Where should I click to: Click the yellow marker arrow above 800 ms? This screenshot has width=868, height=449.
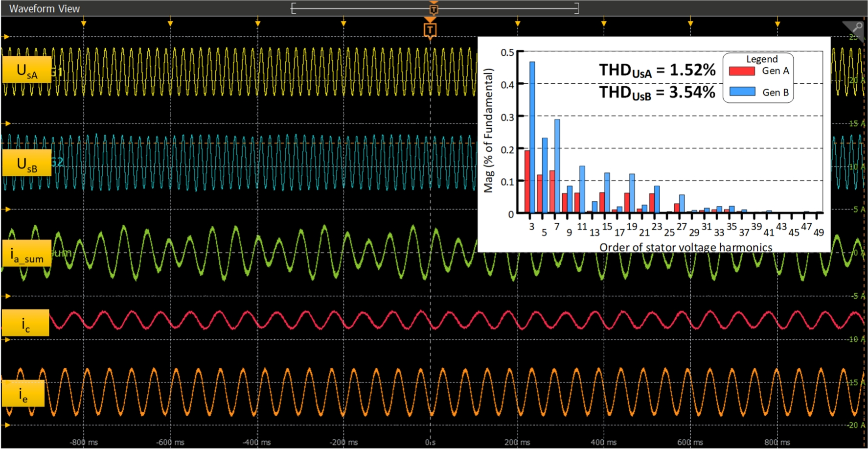coord(777,24)
